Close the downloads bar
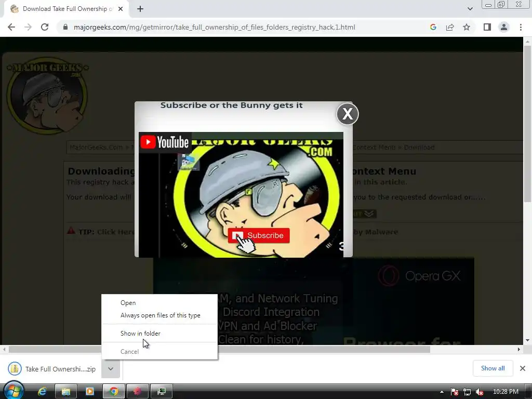This screenshot has height=399, width=532. [523, 368]
